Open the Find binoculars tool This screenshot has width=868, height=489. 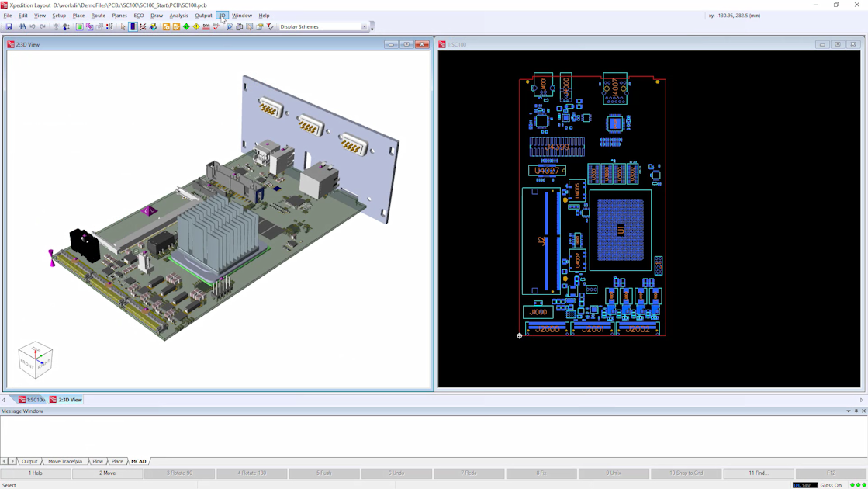pyautogui.click(x=21, y=26)
